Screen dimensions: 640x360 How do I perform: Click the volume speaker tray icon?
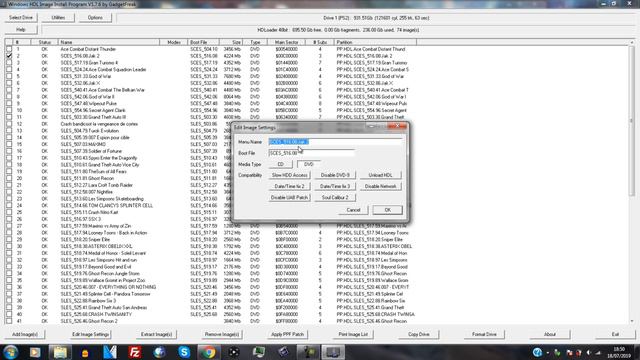point(588,352)
